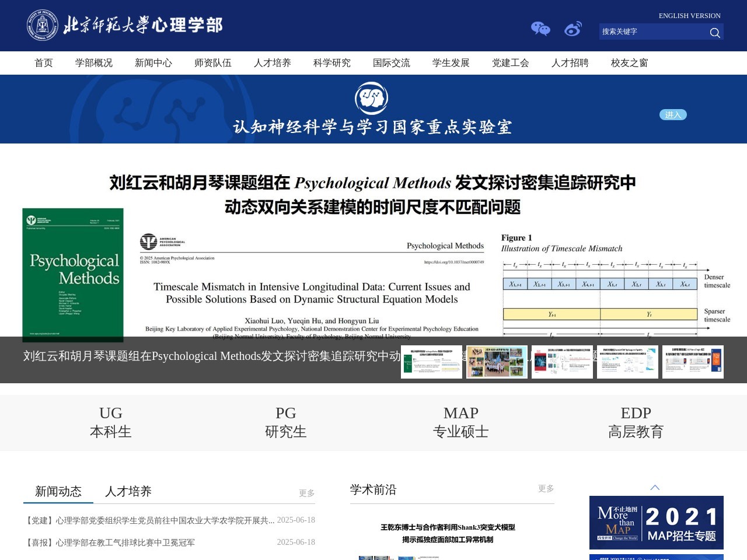Open the 校友之窗 menu
This screenshot has height=560, width=747.
630,63
